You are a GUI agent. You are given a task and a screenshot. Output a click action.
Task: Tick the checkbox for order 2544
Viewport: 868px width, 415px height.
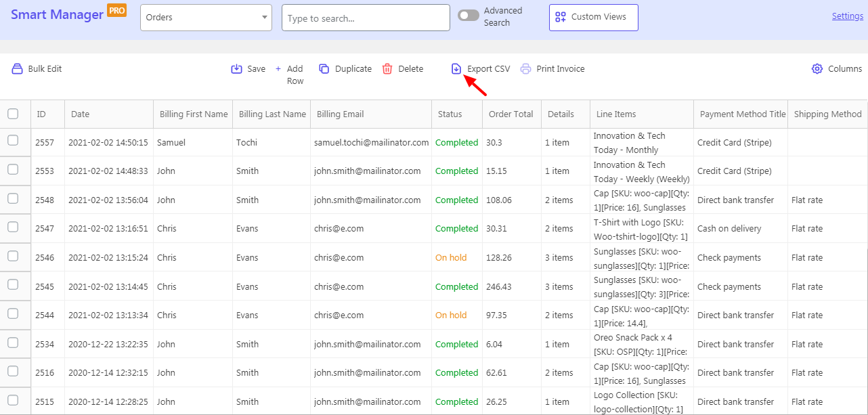13,313
